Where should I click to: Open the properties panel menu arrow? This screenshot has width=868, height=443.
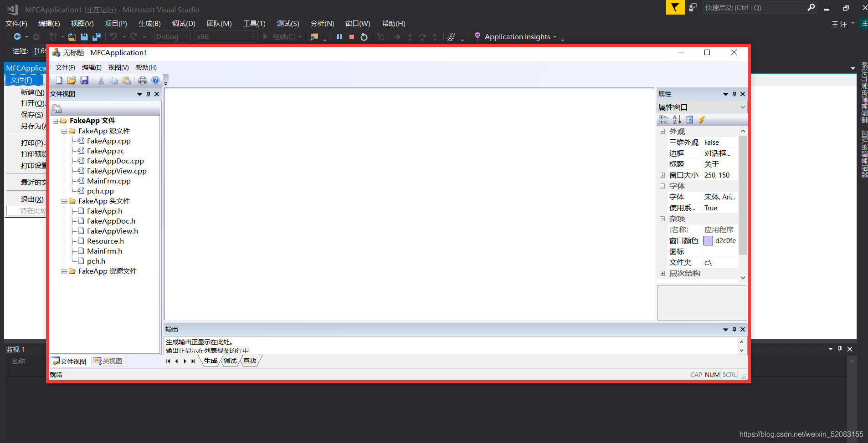click(725, 94)
